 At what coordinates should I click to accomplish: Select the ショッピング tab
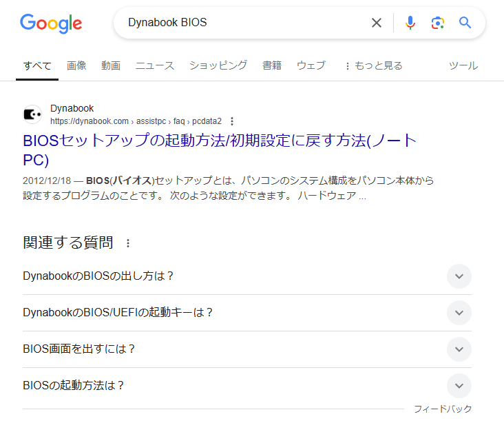pos(218,66)
